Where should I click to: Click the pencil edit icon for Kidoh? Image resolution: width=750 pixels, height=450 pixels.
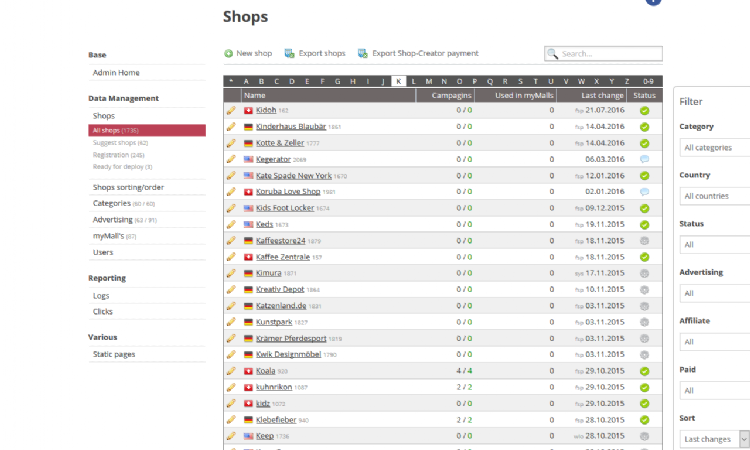point(231,111)
